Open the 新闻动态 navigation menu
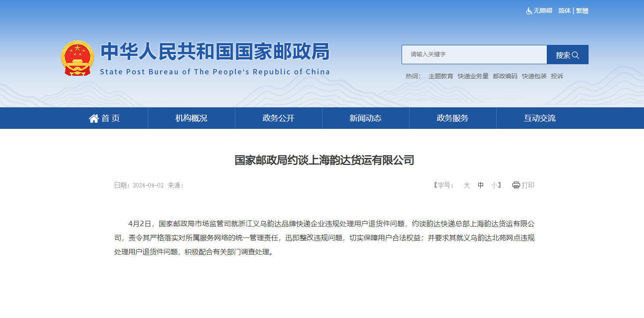 click(366, 118)
